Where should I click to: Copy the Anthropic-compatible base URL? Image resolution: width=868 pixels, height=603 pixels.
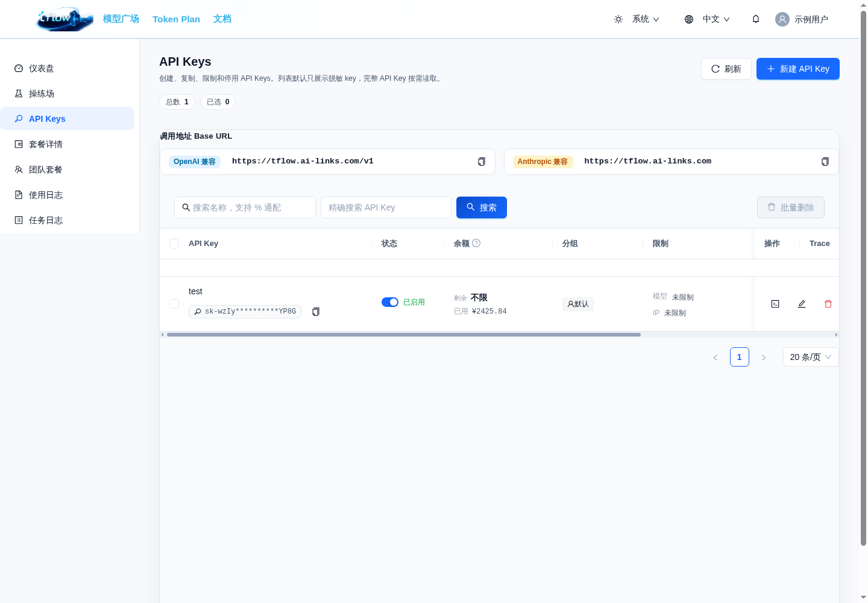pos(825,162)
